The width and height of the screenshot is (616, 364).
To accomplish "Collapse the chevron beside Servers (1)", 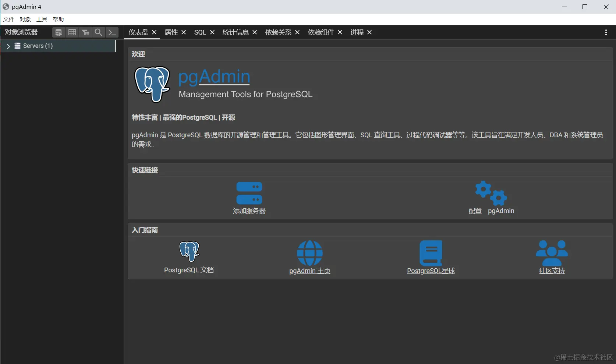I will pyautogui.click(x=8, y=46).
